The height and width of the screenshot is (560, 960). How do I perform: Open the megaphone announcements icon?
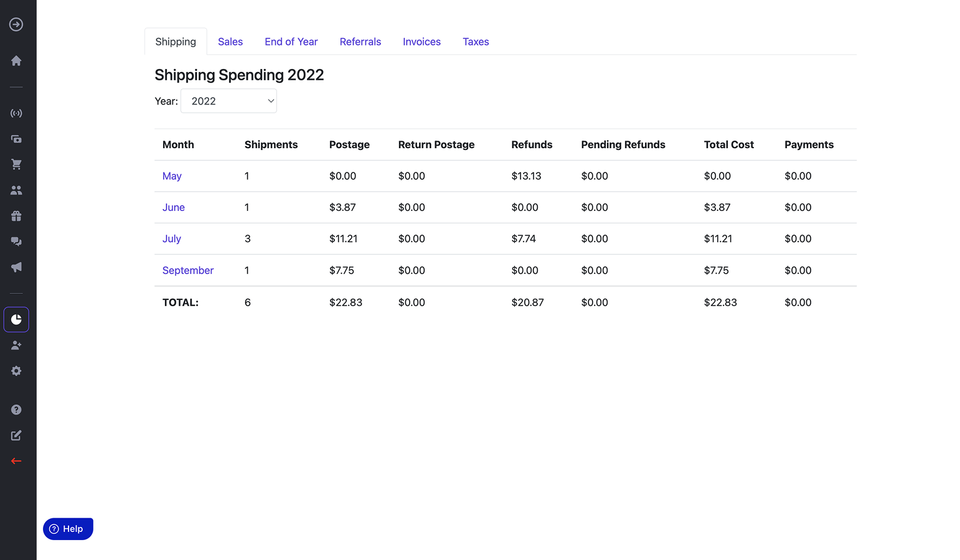coord(16,267)
